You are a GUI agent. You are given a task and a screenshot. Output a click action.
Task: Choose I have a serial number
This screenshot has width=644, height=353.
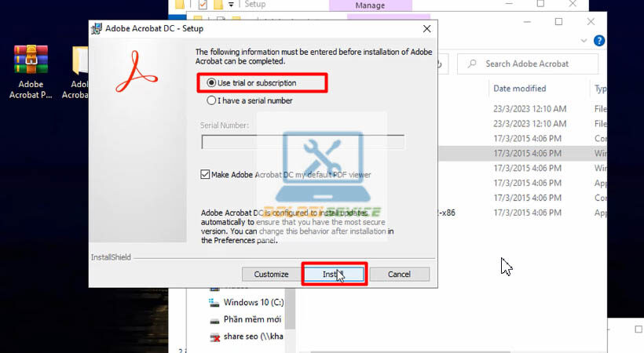[x=250, y=100]
